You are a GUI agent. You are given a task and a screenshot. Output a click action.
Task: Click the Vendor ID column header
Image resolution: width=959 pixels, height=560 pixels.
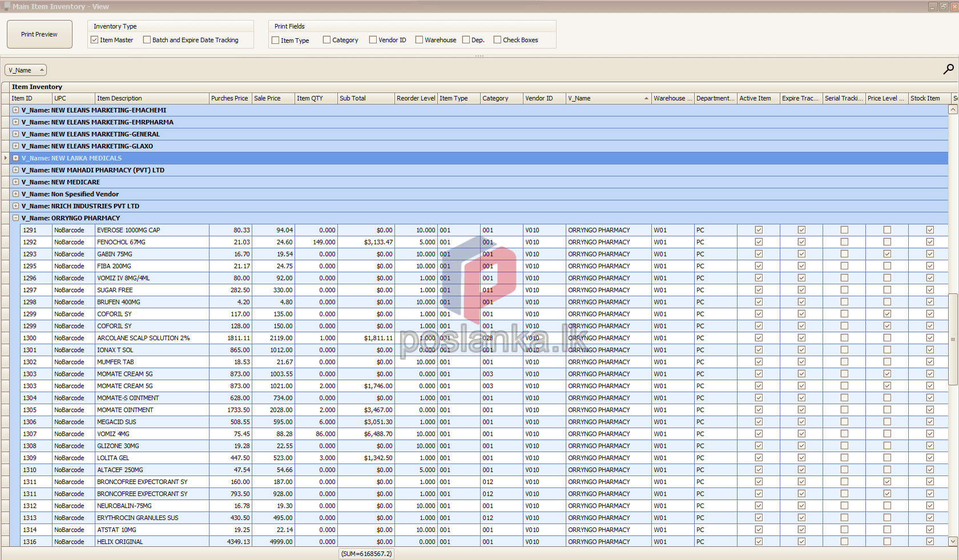545,98
